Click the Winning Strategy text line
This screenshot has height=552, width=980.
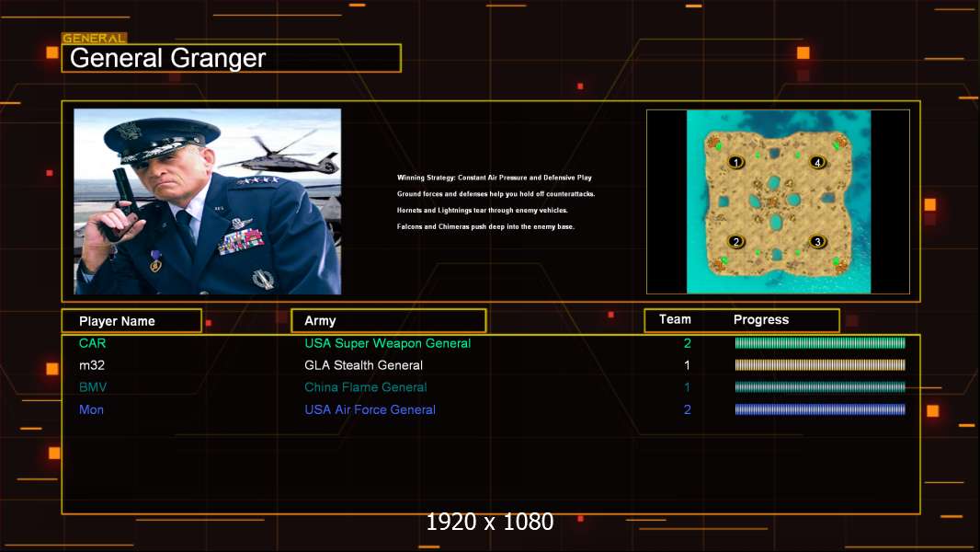pos(495,178)
